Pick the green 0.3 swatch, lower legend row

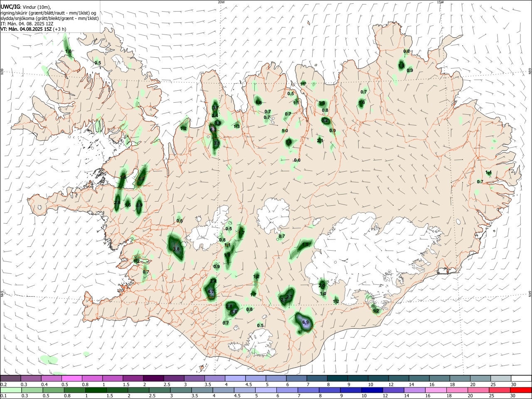[x=32, y=390]
